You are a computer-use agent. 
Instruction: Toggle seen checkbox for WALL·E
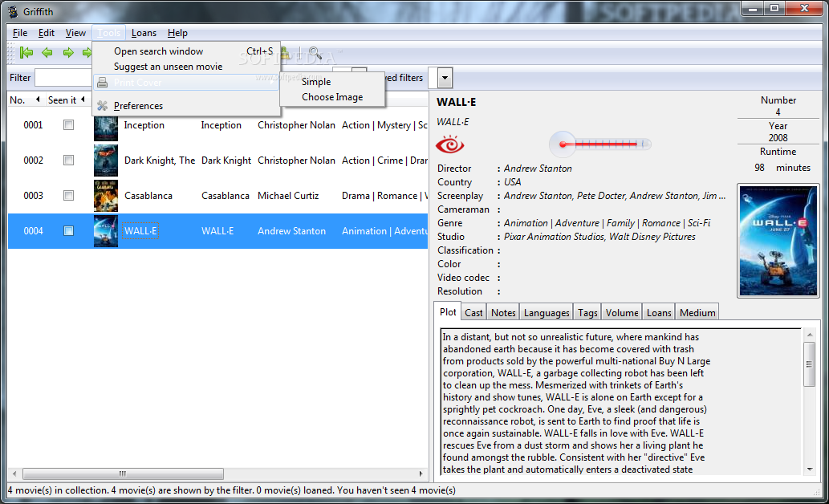point(69,231)
